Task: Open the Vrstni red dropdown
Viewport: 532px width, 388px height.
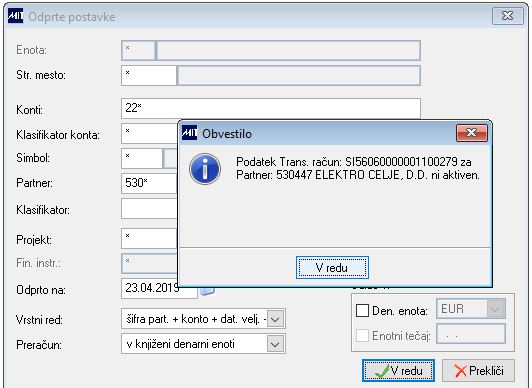Action: tap(275, 319)
